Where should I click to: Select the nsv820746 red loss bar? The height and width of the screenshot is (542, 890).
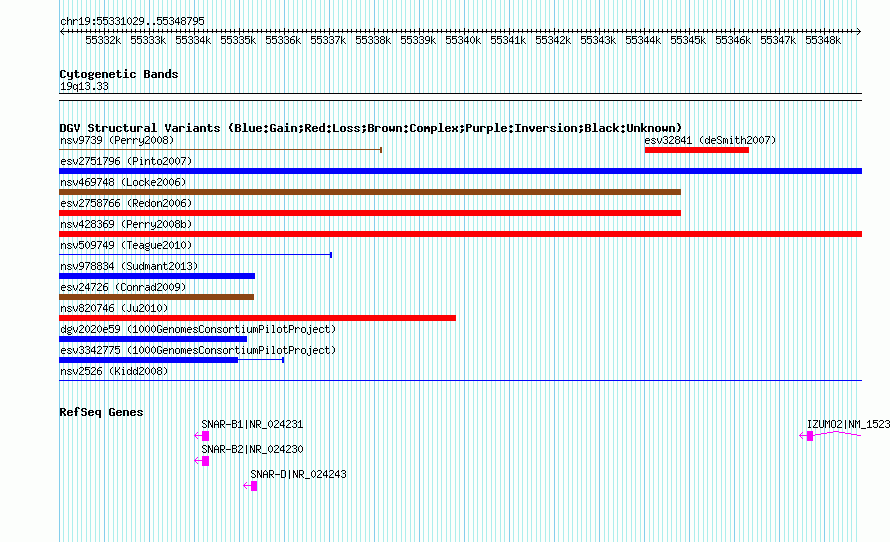click(x=257, y=318)
